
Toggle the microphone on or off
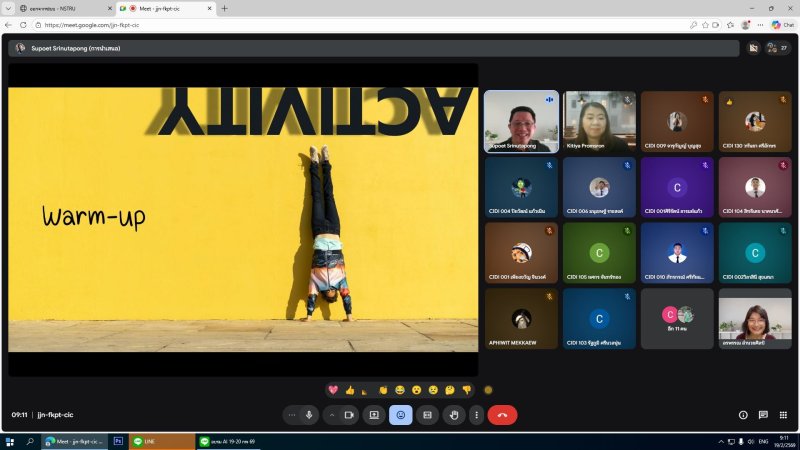point(309,414)
